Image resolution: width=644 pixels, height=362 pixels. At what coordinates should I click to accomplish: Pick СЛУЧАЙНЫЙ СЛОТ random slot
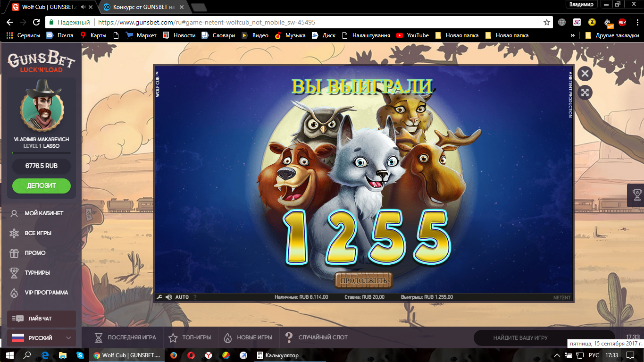[x=316, y=337]
